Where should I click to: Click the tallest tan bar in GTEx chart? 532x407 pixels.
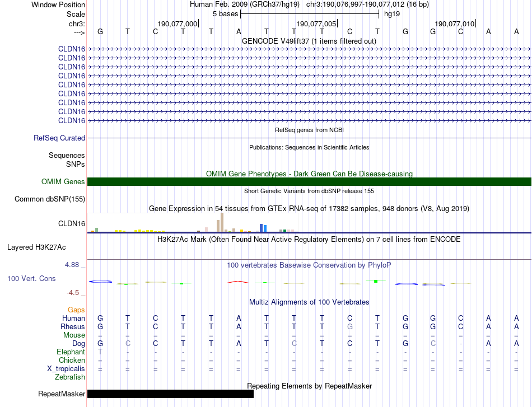222,222
